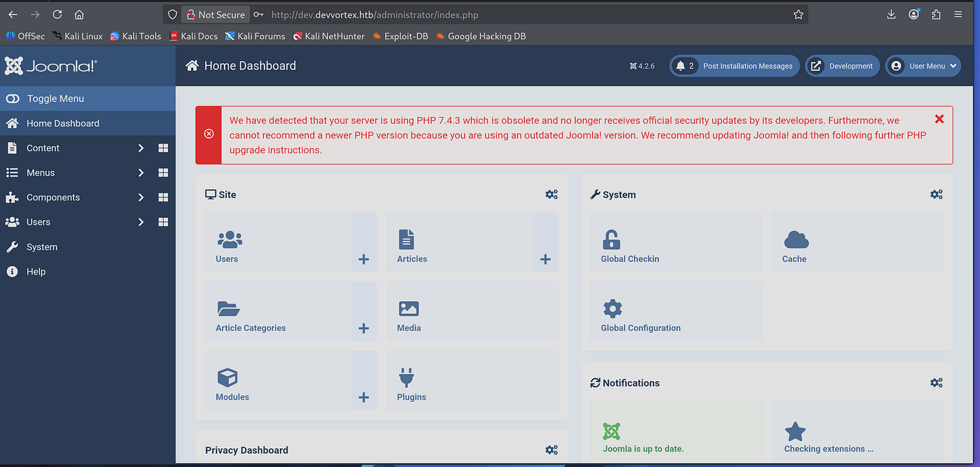This screenshot has height=467, width=980.
Task: Expand Menus submenu chevron
Action: tap(141, 172)
